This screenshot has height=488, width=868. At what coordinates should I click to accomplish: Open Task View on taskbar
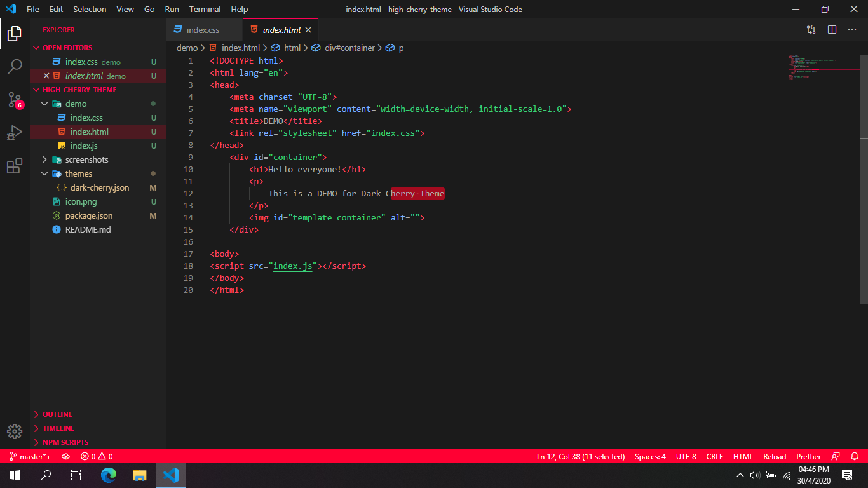tap(76, 475)
